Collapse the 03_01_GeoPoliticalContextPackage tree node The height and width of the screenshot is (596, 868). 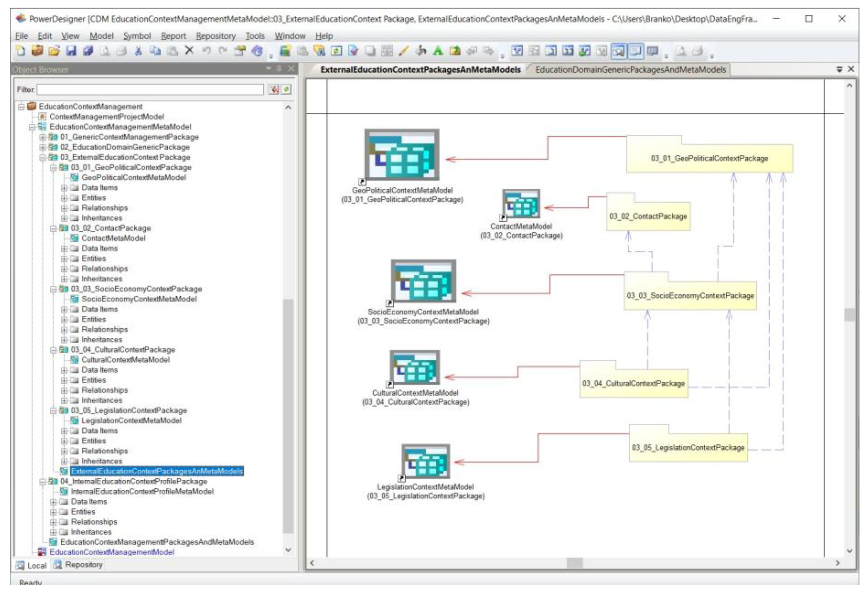[x=53, y=168]
